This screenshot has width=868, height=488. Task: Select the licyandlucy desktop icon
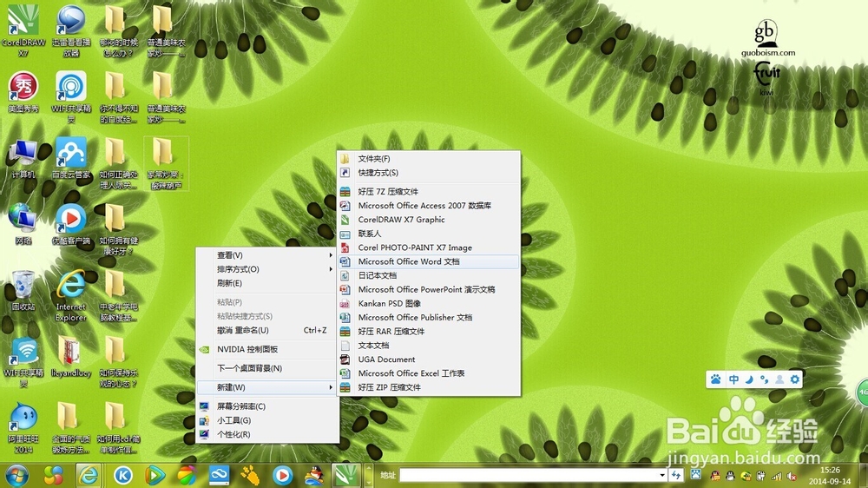point(71,357)
